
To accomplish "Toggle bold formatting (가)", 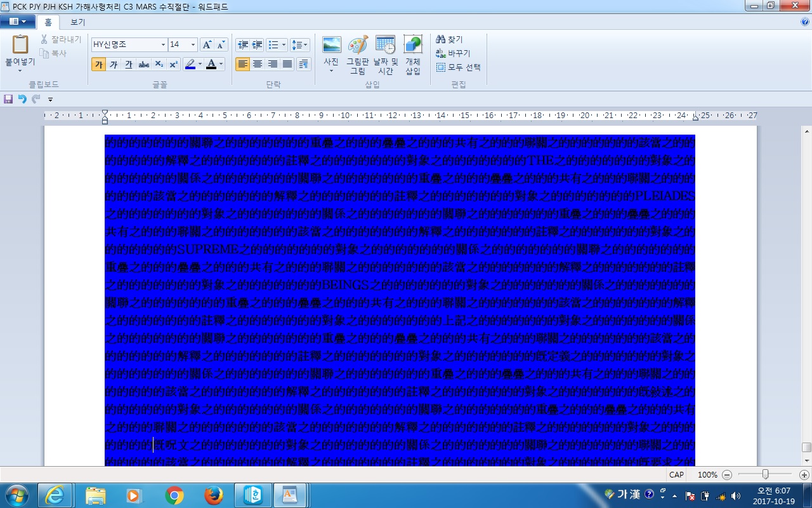I will [98, 64].
